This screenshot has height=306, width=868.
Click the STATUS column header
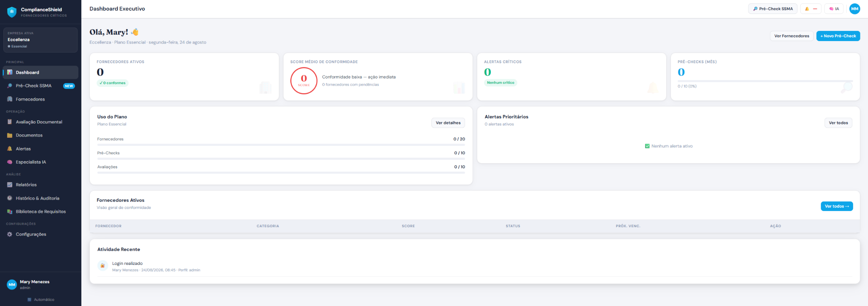click(x=513, y=226)
